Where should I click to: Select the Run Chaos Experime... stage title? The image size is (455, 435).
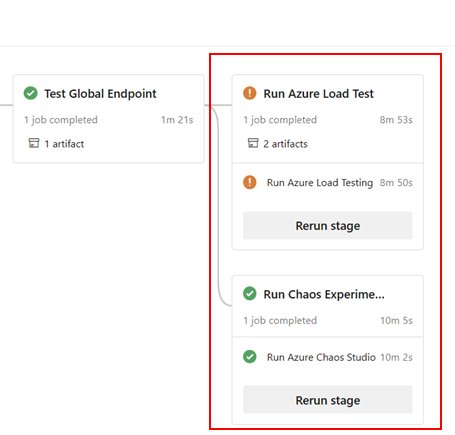tap(324, 294)
